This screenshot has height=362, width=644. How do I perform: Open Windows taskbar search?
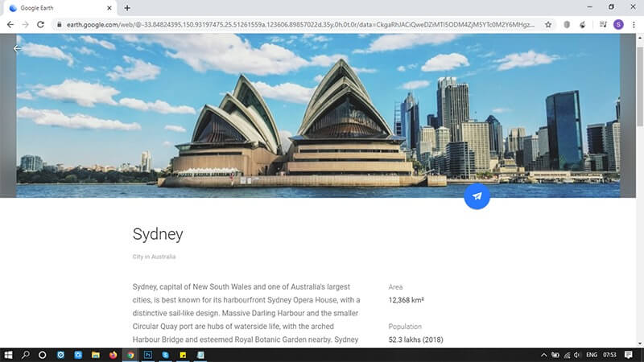pos(26,355)
